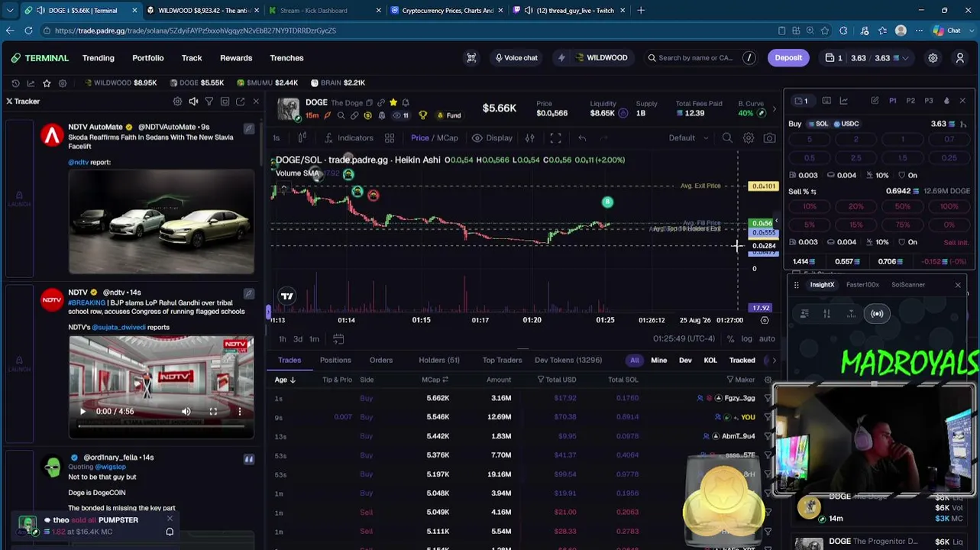Sell 50% of DOGE position

click(903, 207)
